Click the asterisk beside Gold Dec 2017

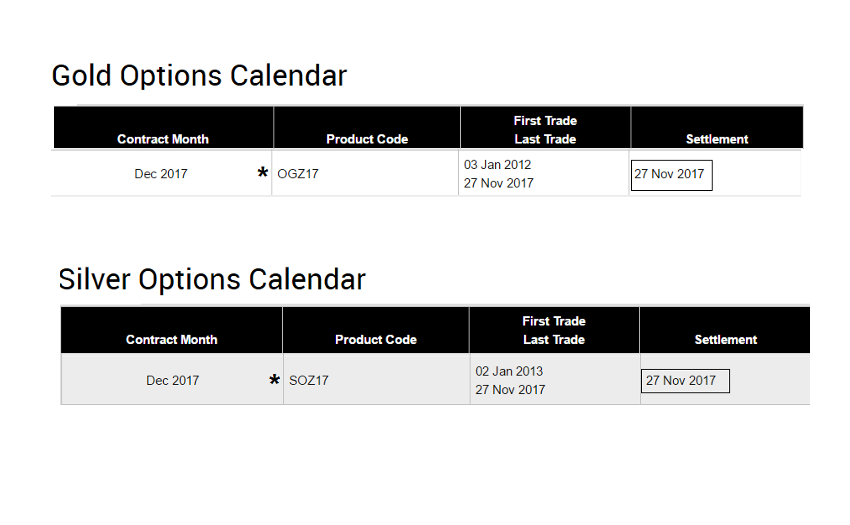click(263, 173)
